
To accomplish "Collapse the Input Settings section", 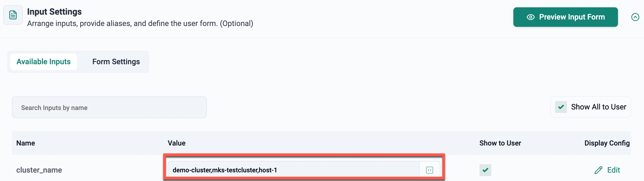I will [635, 17].
